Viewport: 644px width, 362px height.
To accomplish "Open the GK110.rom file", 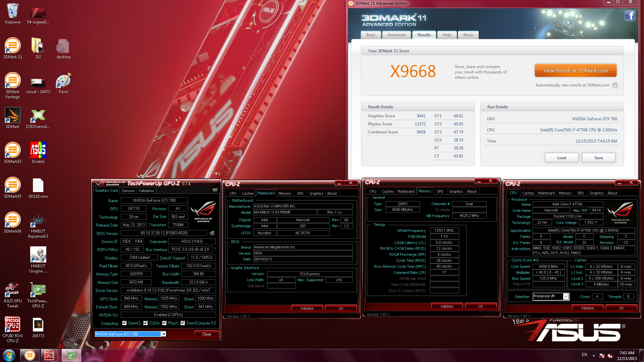I will pyautogui.click(x=38, y=188).
